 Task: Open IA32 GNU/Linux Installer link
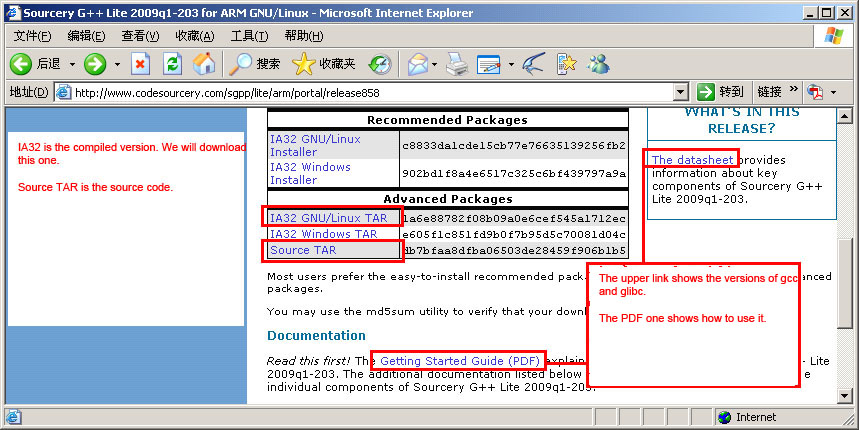pos(315,146)
